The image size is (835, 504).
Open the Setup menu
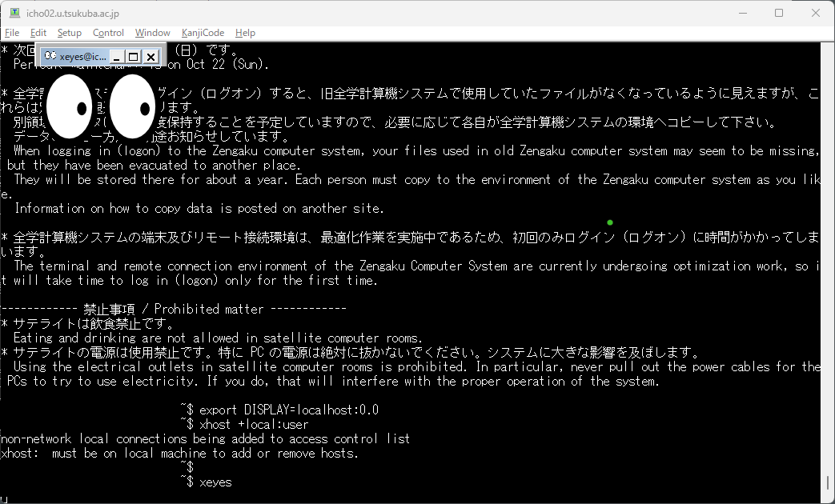69,33
